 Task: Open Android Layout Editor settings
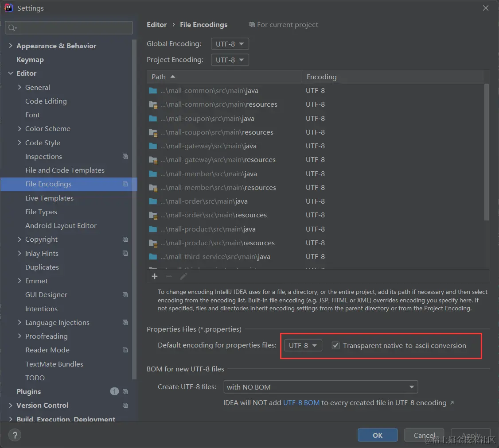tap(61, 225)
